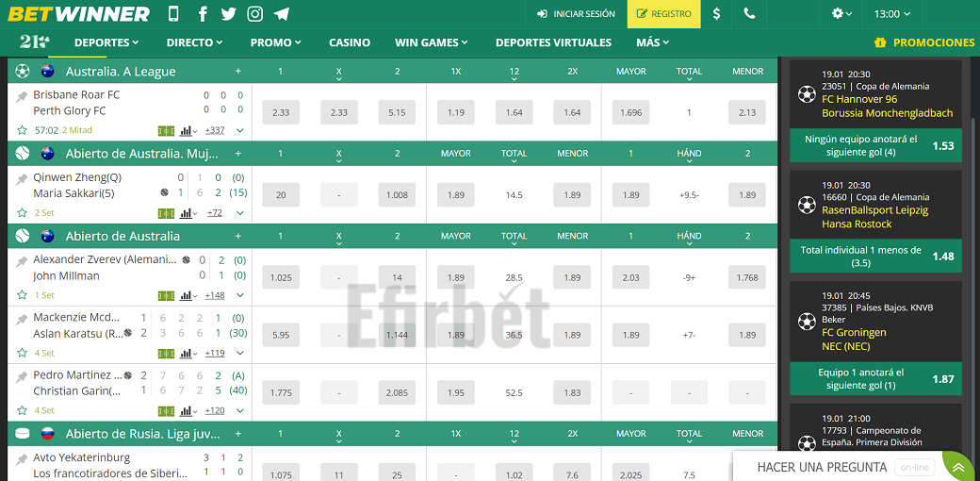
Task: Favorite the Zheng vs Sakkari star
Action: coord(23,212)
